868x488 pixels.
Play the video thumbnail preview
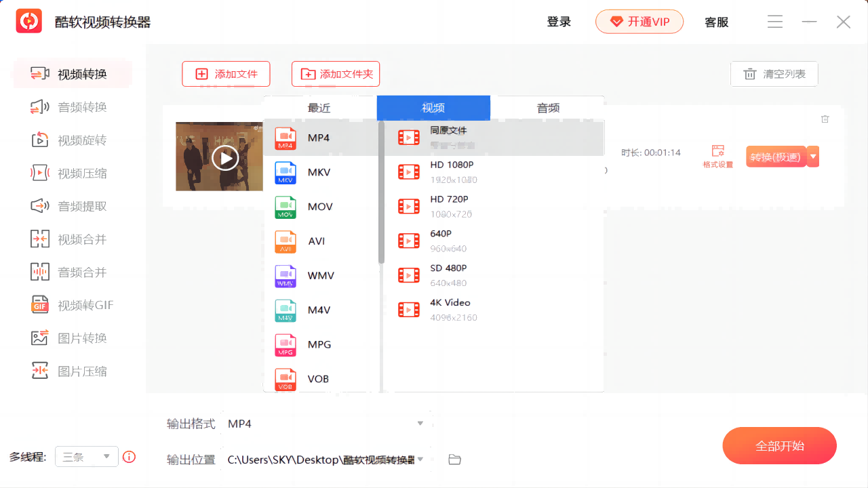[x=225, y=158]
